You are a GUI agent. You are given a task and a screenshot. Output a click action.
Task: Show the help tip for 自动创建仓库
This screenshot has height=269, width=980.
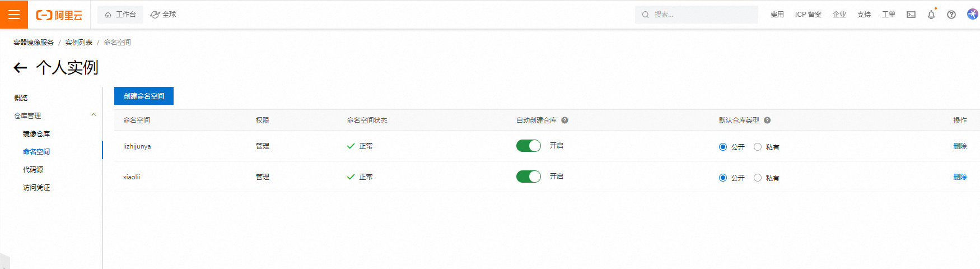click(x=564, y=120)
